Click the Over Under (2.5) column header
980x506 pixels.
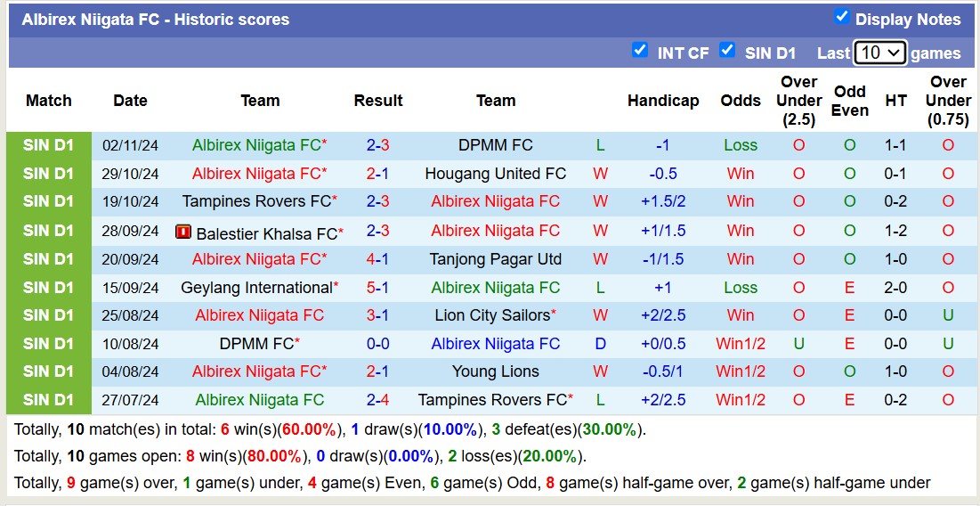pos(798,101)
